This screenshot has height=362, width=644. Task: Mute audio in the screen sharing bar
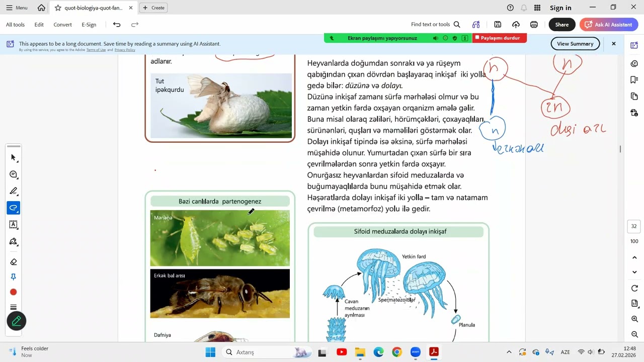[x=436, y=38]
